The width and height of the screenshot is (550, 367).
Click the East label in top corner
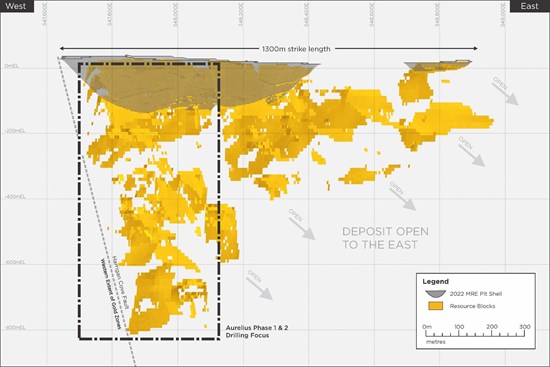coord(529,6)
